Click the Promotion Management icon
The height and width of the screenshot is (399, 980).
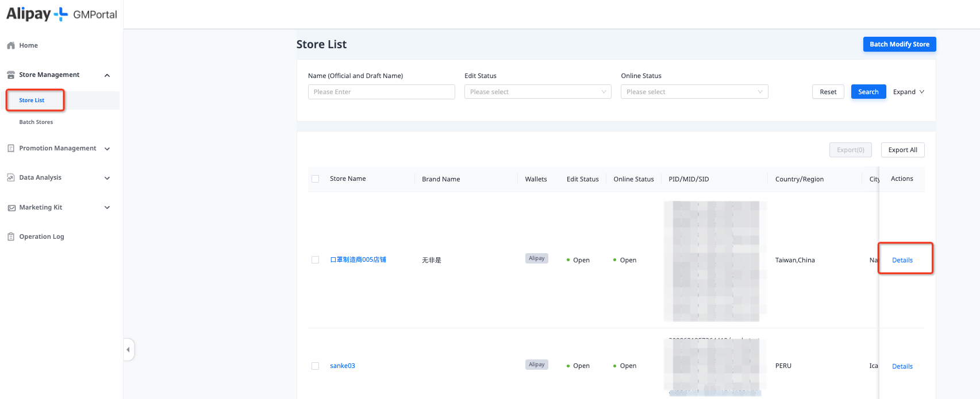coord(11,148)
